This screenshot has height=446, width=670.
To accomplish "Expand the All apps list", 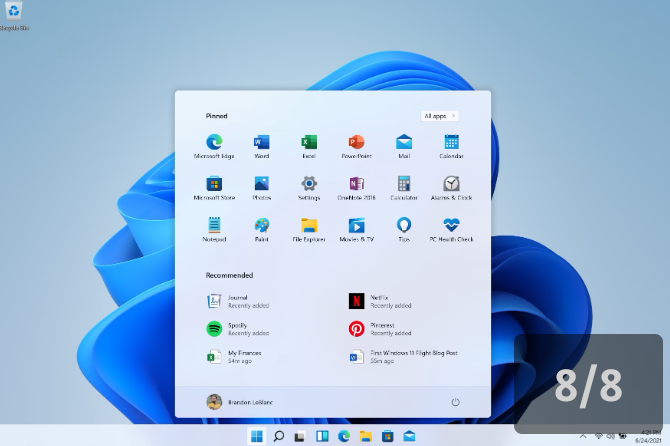I will coord(439,116).
